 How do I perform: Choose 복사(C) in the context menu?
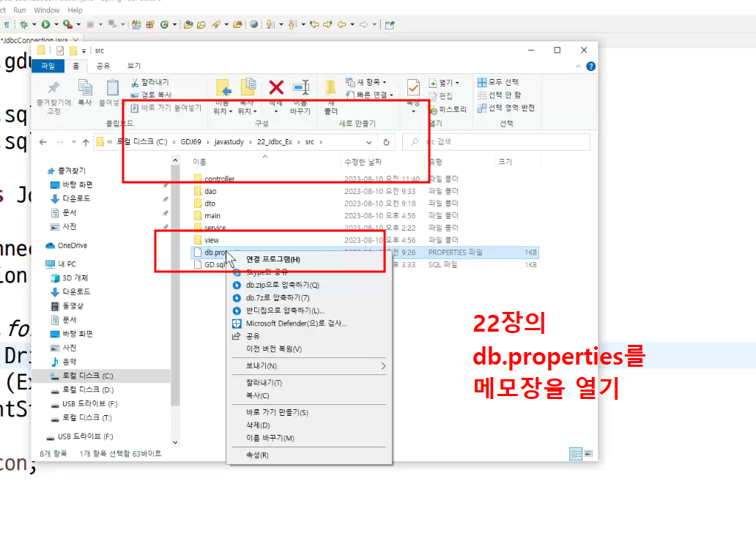(x=257, y=395)
